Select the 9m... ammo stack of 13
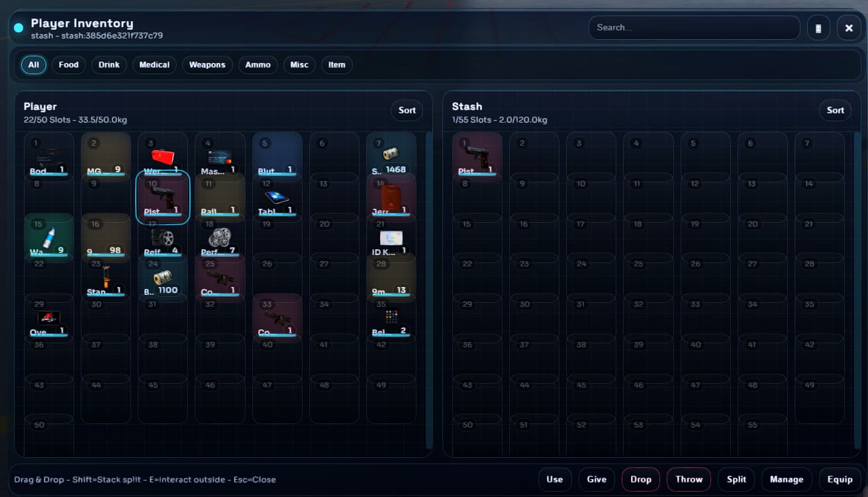The image size is (868, 497). point(391,278)
